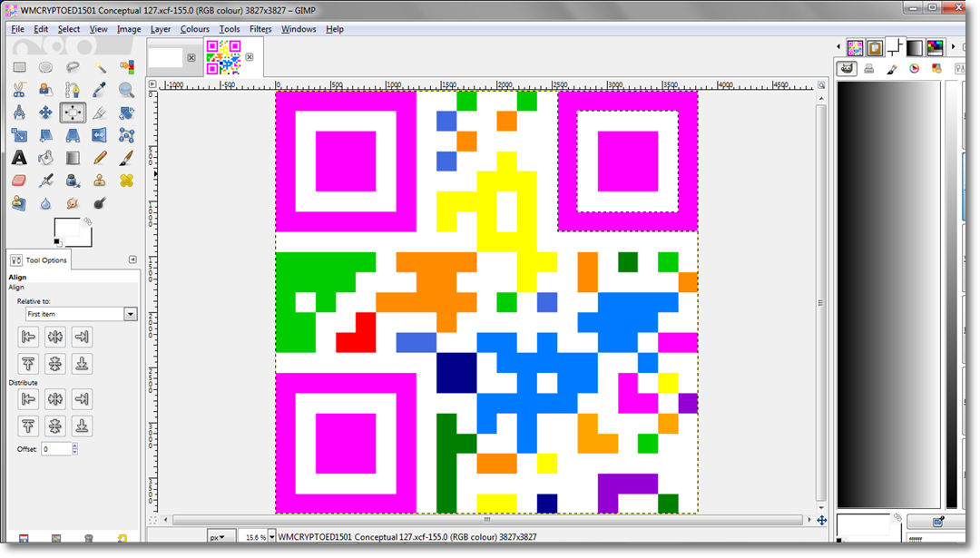This screenshot has width=980, height=558.
Task: Pick the Colour Picker eyedropper tool
Action: 100,90
